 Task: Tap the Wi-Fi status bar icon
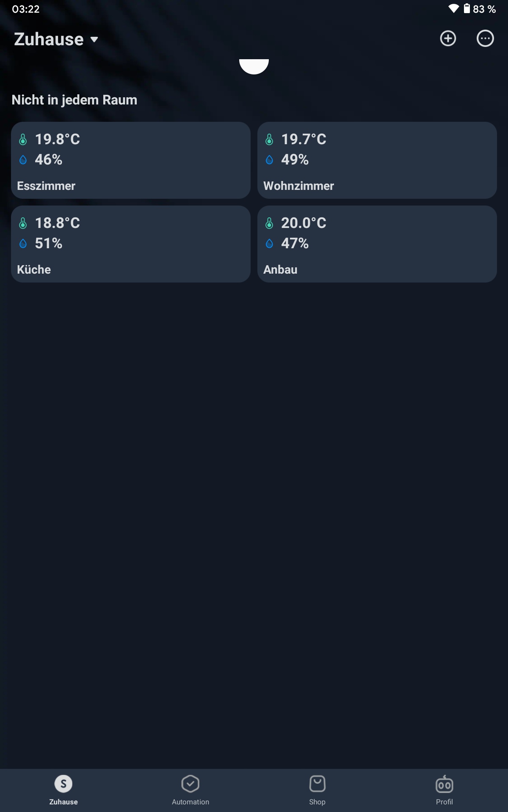454,9
